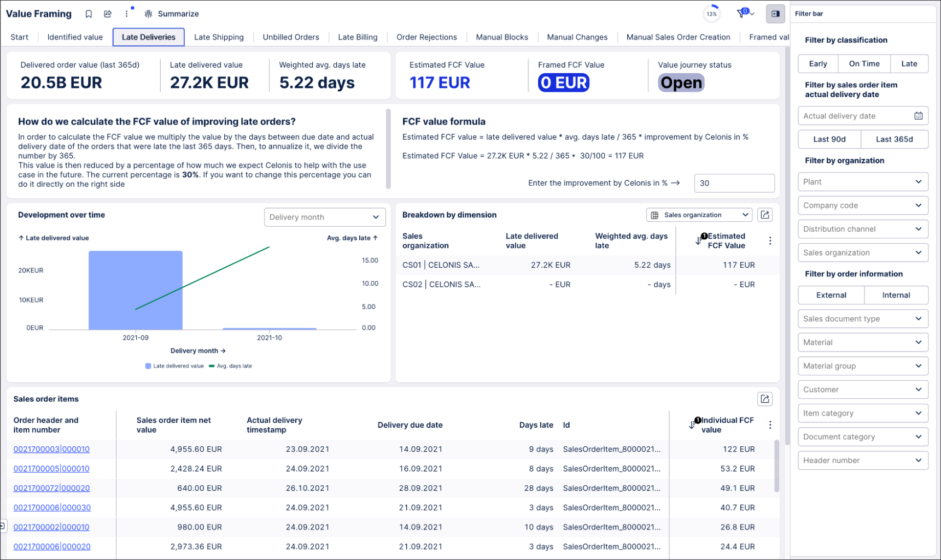This screenshot has width=941, height=560.
Task: Filter classification by On Time
Action: click(x=864, y=63)
